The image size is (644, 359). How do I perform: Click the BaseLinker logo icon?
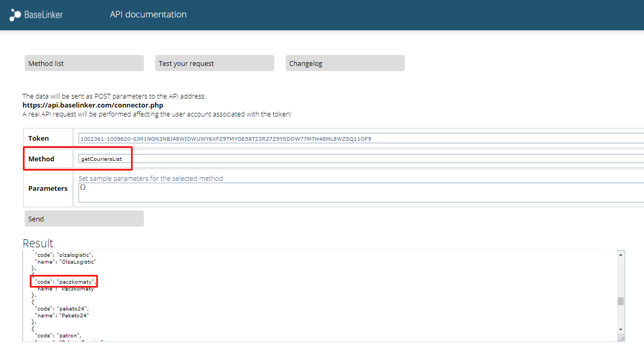[15, 15]
